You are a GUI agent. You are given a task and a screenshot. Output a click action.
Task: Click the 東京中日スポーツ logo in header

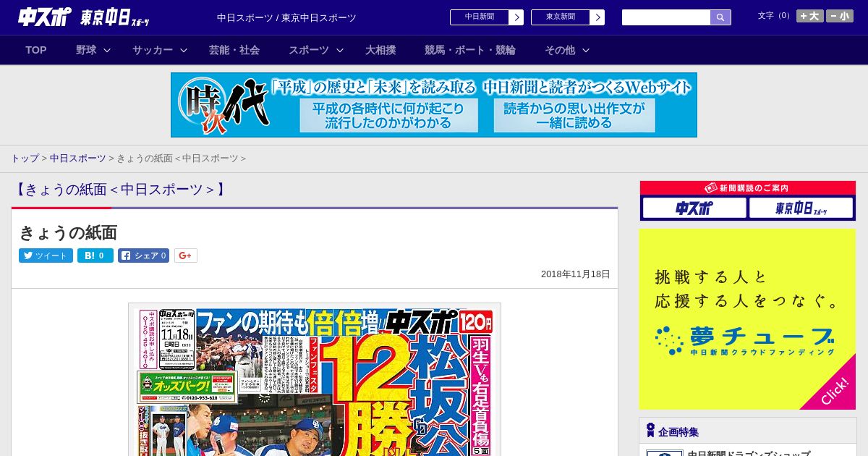tap(114, 17)
